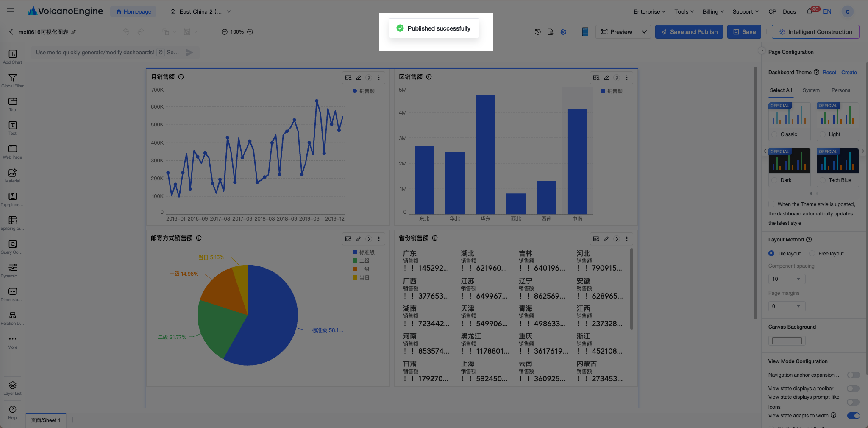The image size is (868, 428).
Task: Click the Save and Publish button
Action: (689, 32)
